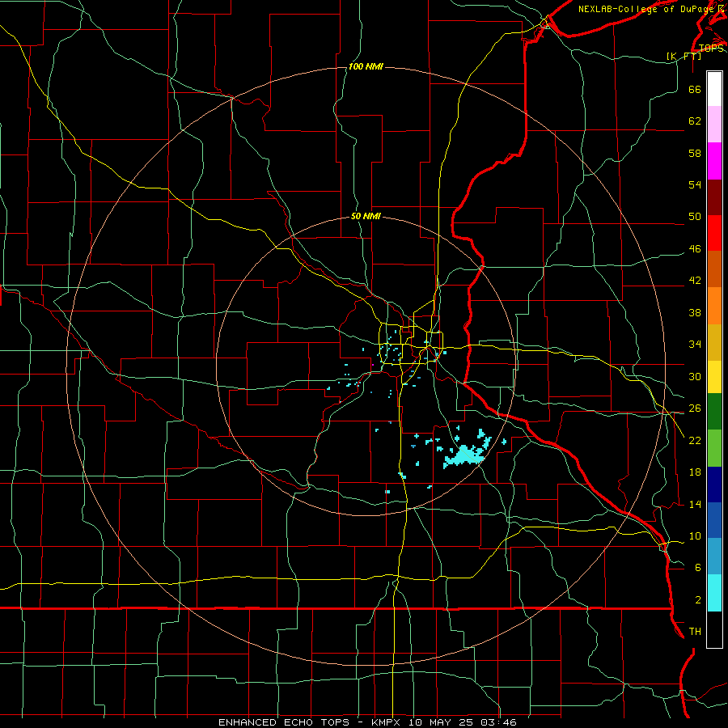Click the "KMPX" radar site identifier
This screenshot has width=728, height=728.
pyautogui.click(x=387, y=722)
